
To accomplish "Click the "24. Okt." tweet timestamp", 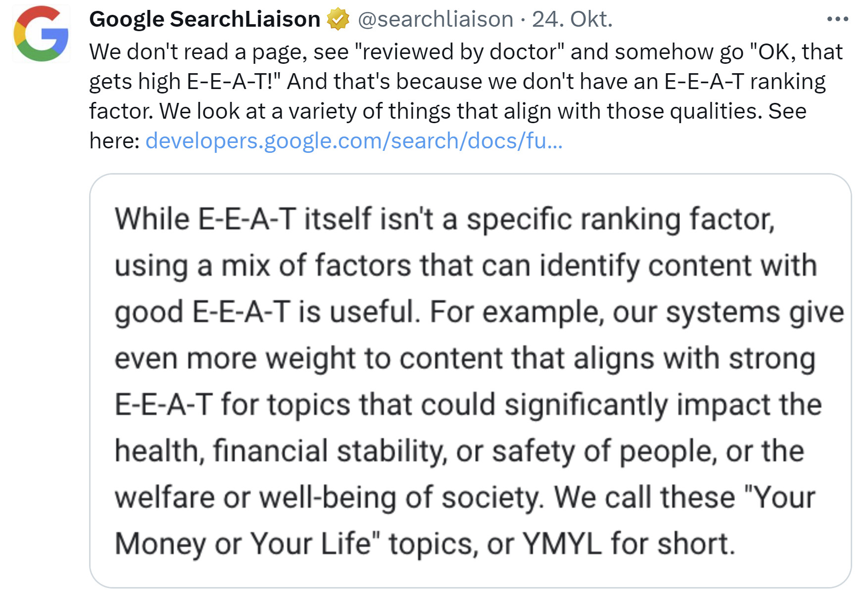I will tap(572, 19).
